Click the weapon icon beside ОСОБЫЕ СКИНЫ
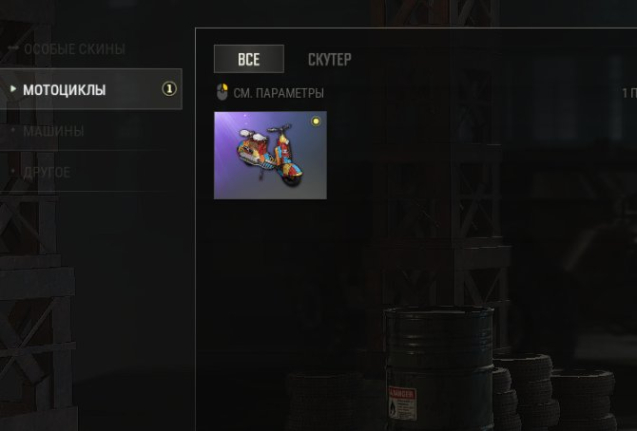 13,48
